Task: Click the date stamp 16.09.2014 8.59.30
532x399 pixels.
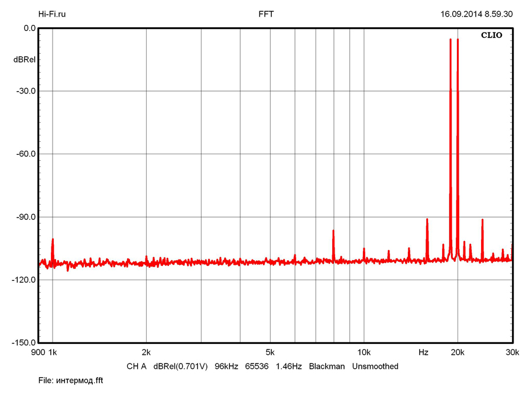Action: [x=476, y=14]
